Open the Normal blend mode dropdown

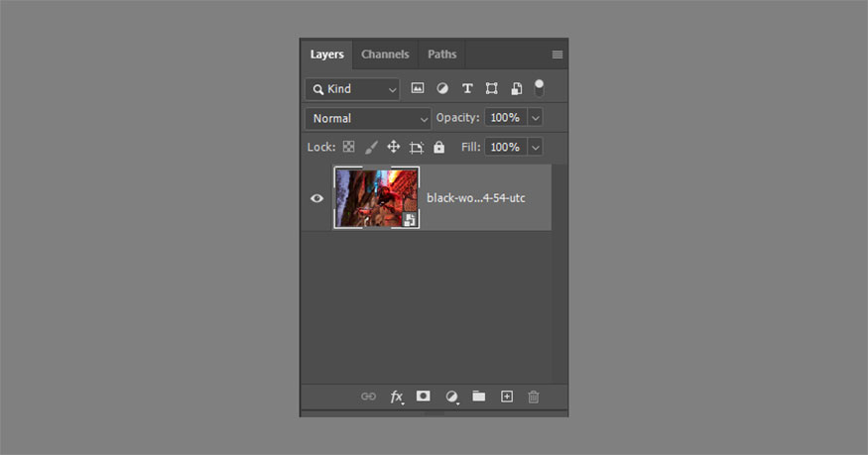368,118
